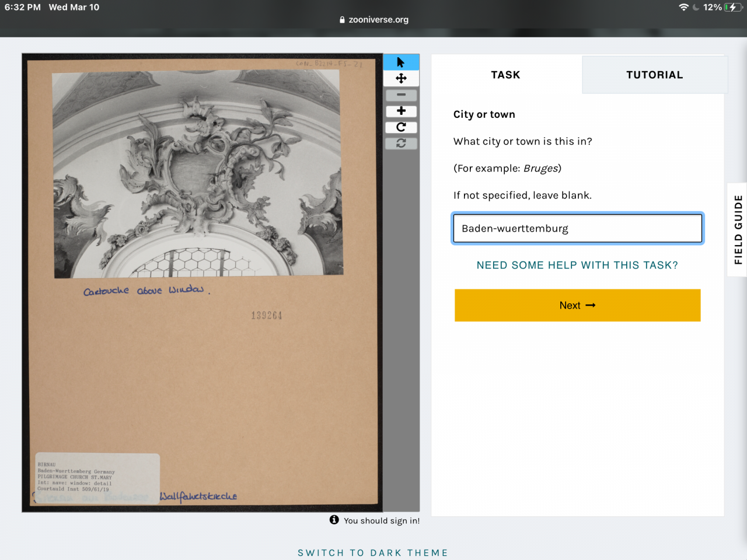Click the battery indicator in status bar
Image resolution: width=747 pixels, height=560 pixels.
click(734, 7)
